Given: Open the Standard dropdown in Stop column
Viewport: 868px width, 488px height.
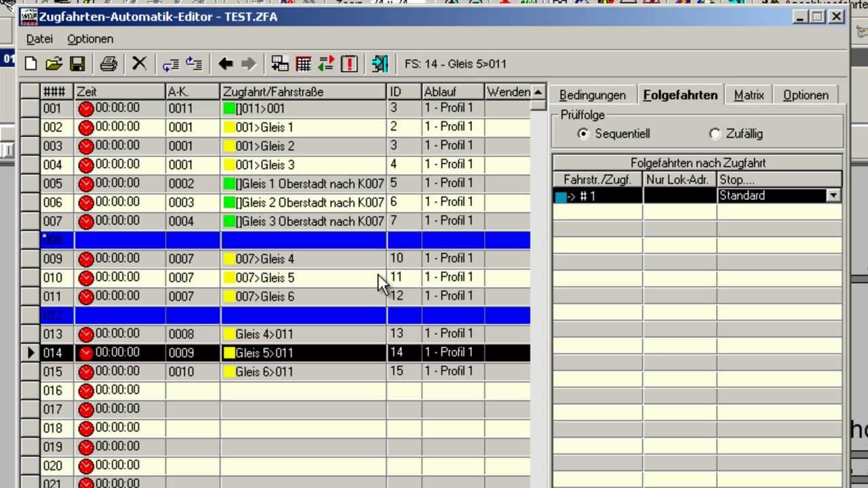Looking at the screenshot, I should coord(833,196).
